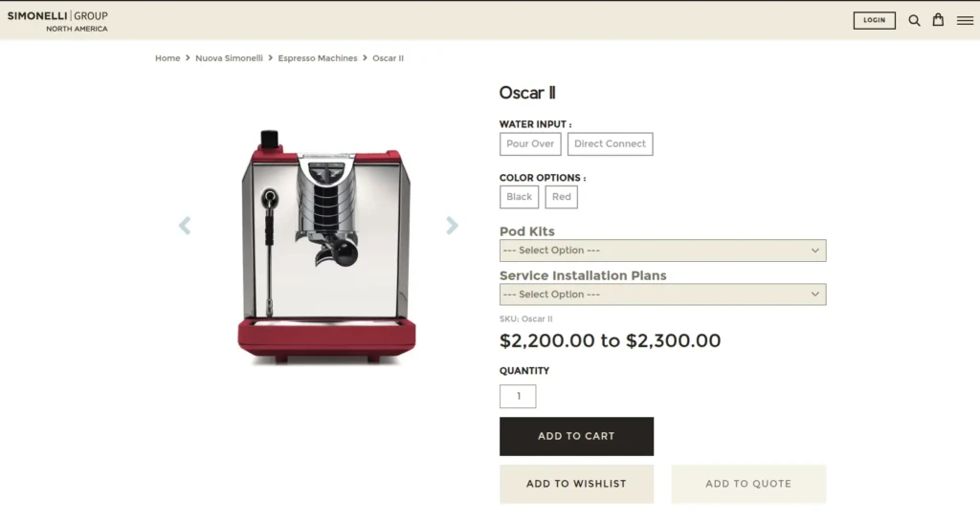Viewport: 980px width, 523px height.
Task: Open the search icon in header
Action: tap(914, 20)
